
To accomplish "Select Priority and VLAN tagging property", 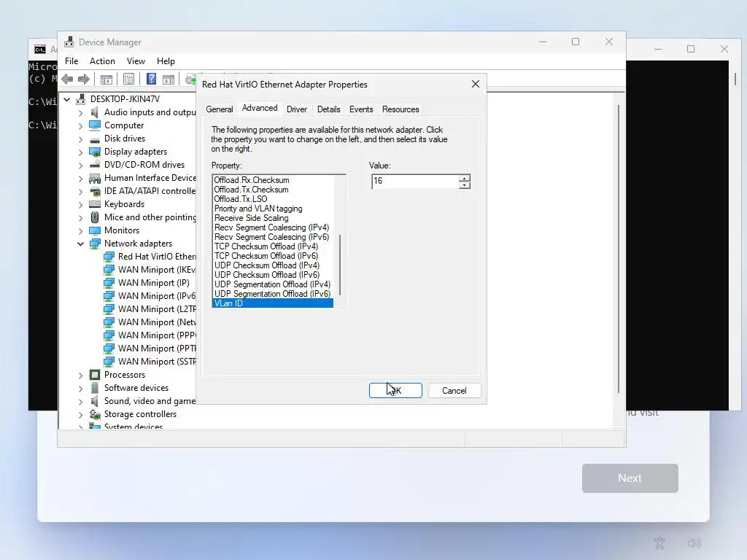I will 258,209.
